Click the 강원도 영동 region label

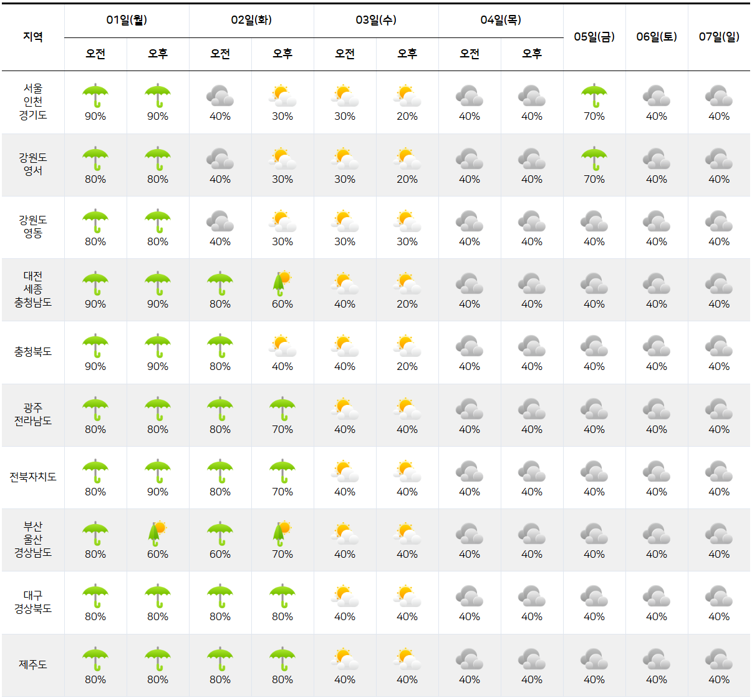pos(33,226)
